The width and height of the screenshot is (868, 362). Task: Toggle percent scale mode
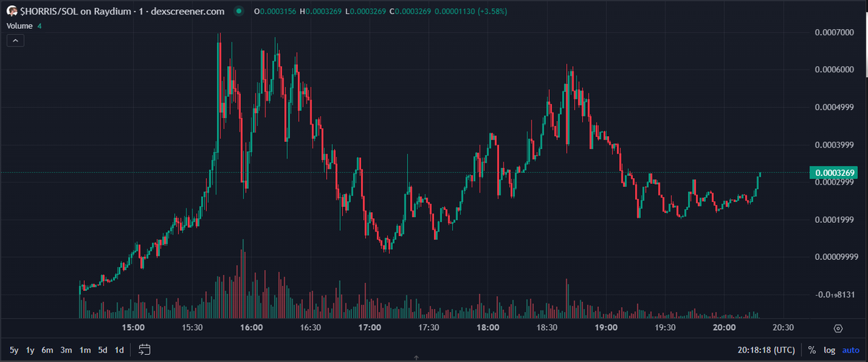pos(812,350)
